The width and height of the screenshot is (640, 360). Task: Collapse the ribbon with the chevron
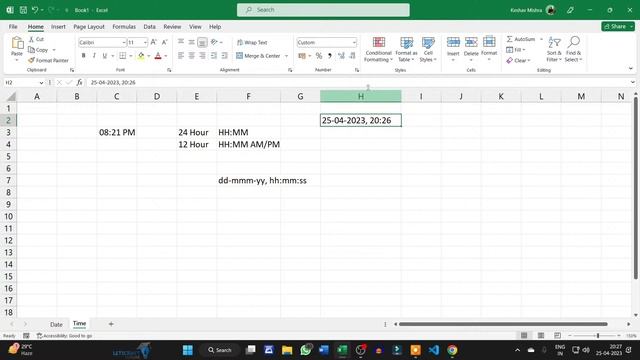631,69
